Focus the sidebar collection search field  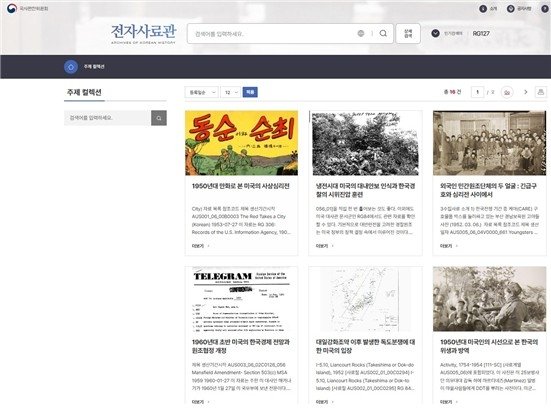pyautogui.click(x=108, y=118)
